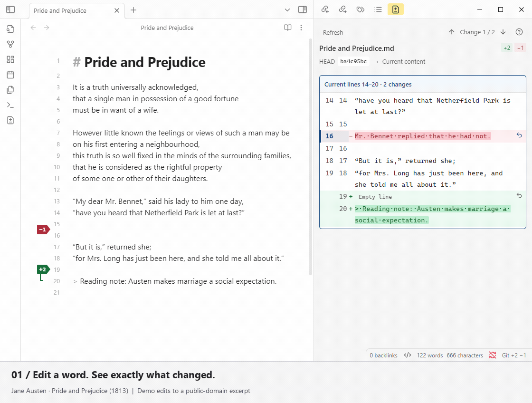Click Git +2 −1 status bar item
532x403 pixels.
(513, 355)
